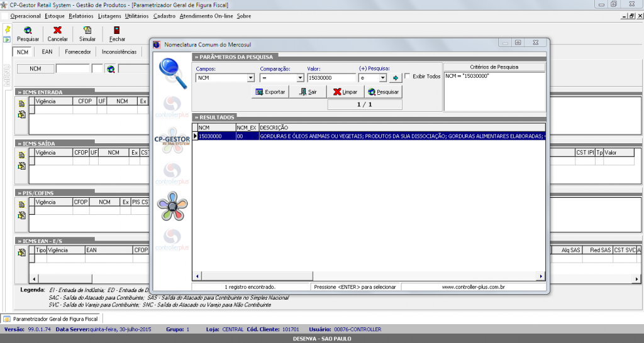The width and height of the screenshot is (644, 343).
Task: Click inside the Valor field containing 15030000
Action: (331, 77)
